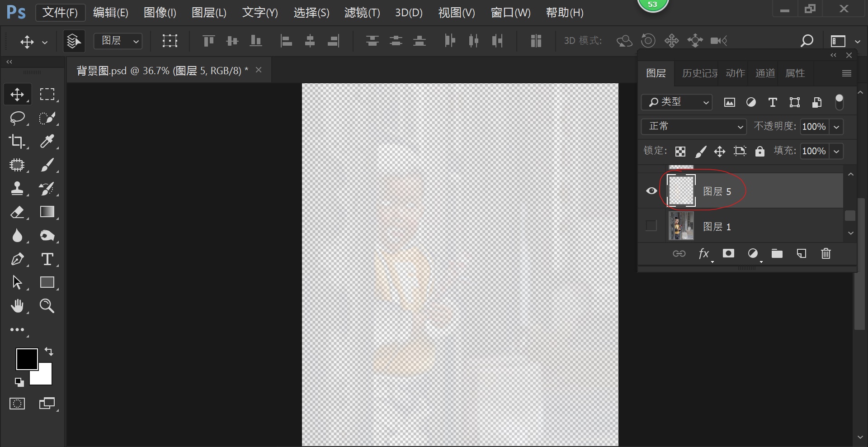Image resolution: width=868 pixels, height=447 pixels.
Task: Open the search magnifier in options bar
Action: 807,41
